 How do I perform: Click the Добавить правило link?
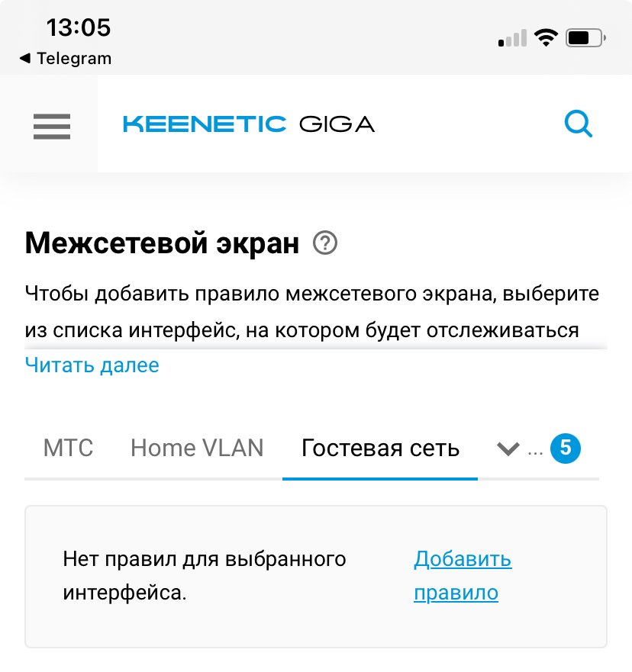pos(462,576)
